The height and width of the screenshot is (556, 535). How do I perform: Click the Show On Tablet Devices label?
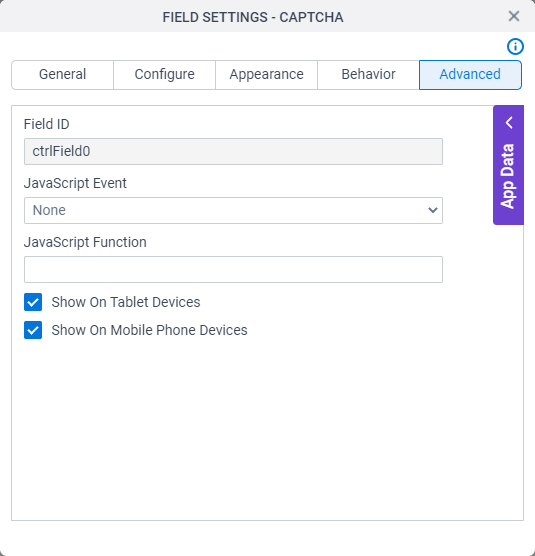[x=126, y=302]
